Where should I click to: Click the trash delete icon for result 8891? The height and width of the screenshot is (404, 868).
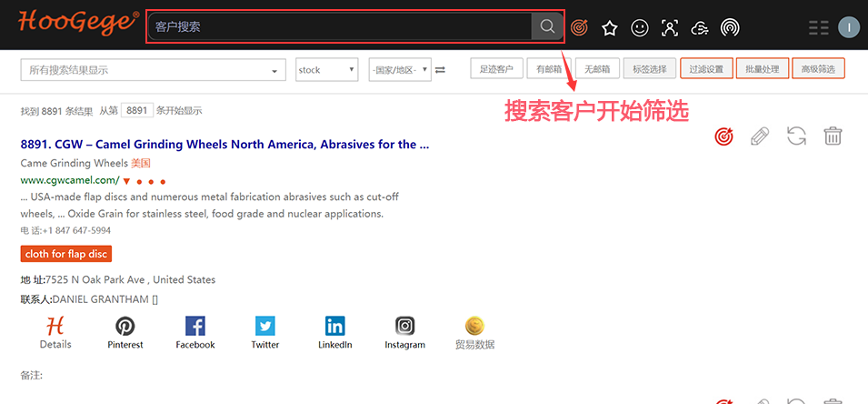pos(833,136)
